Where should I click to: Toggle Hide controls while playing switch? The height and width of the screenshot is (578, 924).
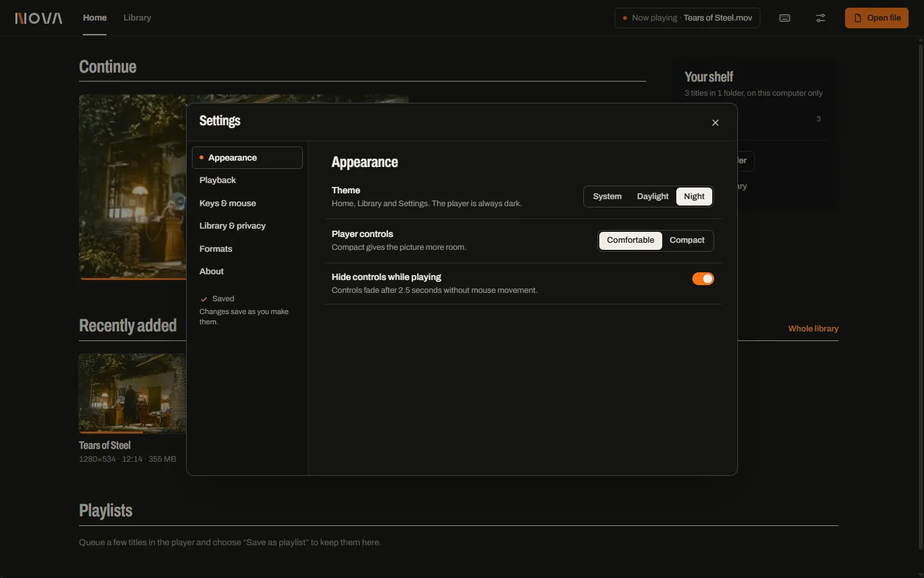(703, 279)
